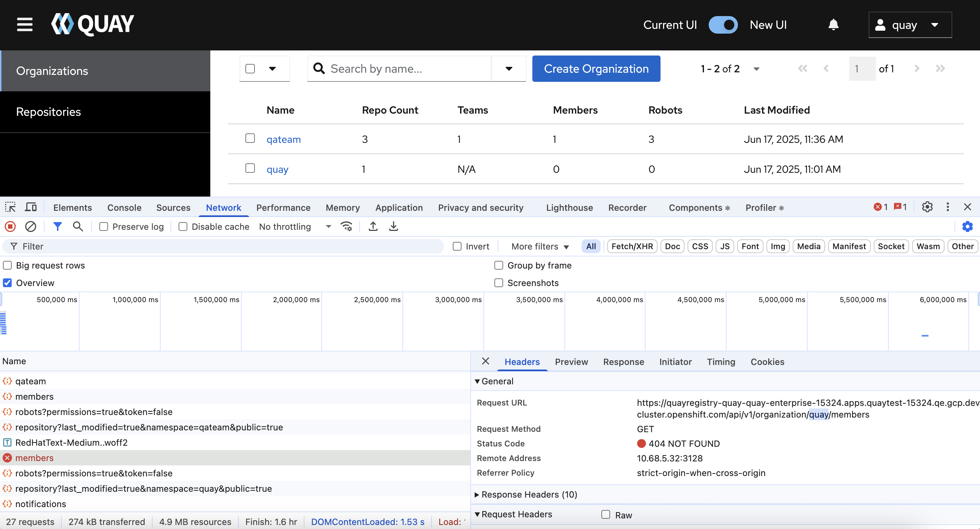Open the network search magnifier
The height and width of the screenshot is (529, 980).
pyautogui.click(x=78, y=227)
